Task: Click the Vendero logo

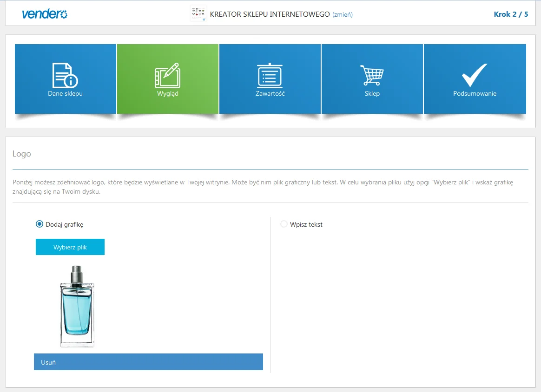Action: pos(45,14)
